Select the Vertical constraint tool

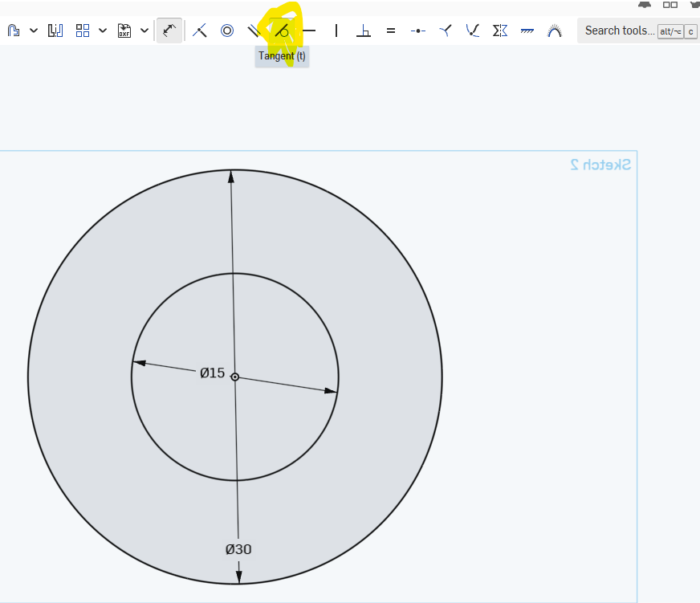pyautogui.click(x=336, y=31)
